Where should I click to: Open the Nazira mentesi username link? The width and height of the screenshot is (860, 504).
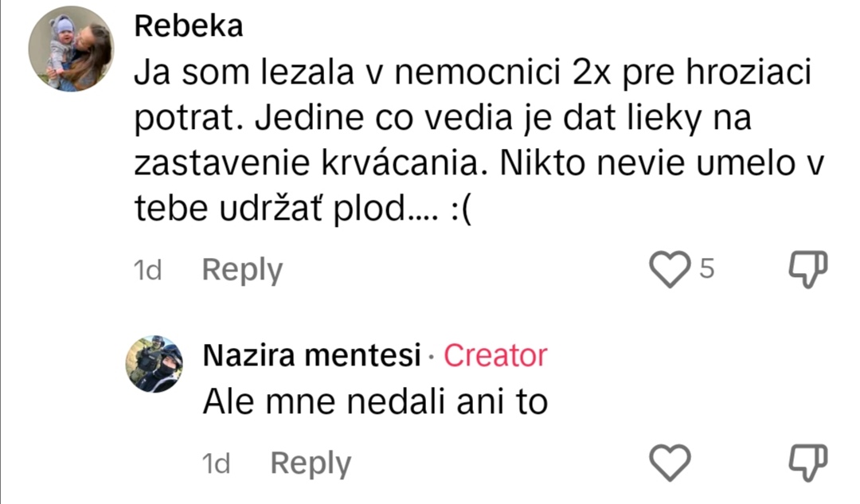click(311, 356)
